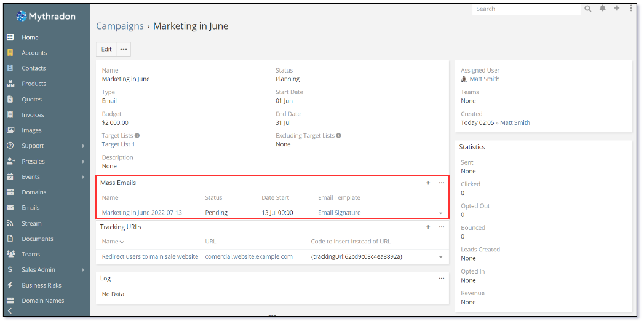
Task: Click the Pending status cell
Action: coord(216,213)
